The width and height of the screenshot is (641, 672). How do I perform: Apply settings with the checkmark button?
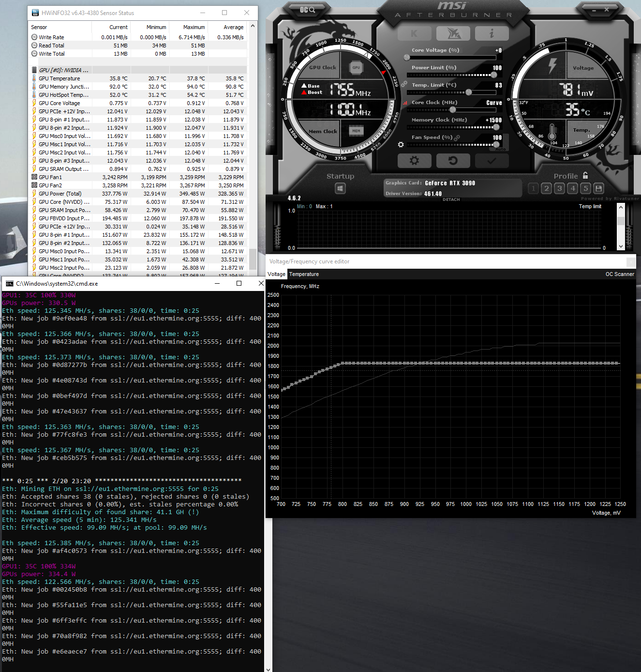pyautogui.click(x=492, y=161)
